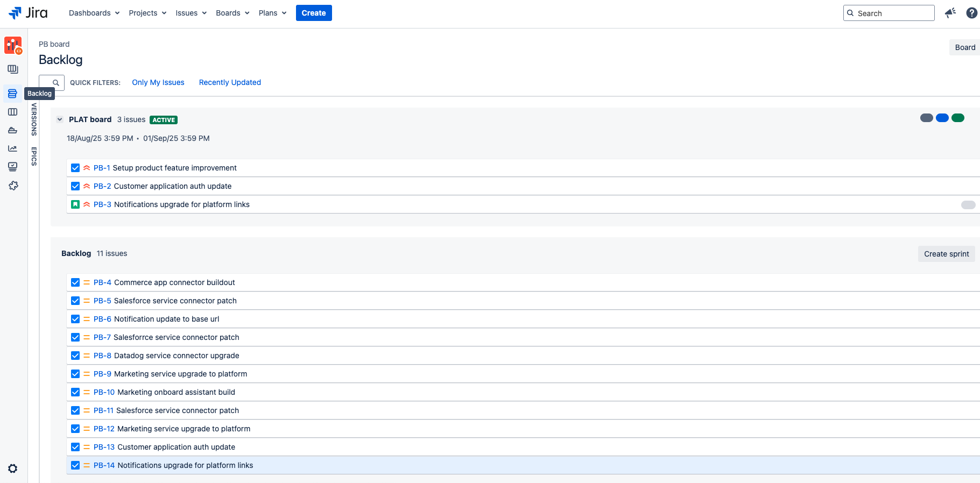Click the PB-4 issue type checkbox icon
Image resolution: width=980 pixels, height=483 pixels.
[x=75, y=282]
